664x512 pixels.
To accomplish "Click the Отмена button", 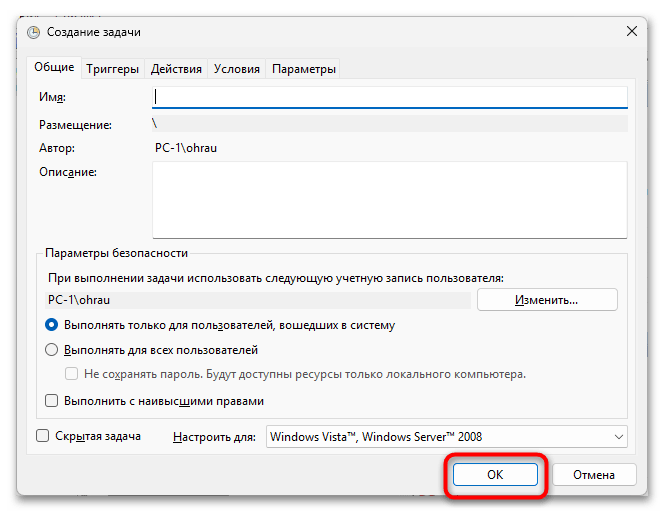I will pos(594,474).
